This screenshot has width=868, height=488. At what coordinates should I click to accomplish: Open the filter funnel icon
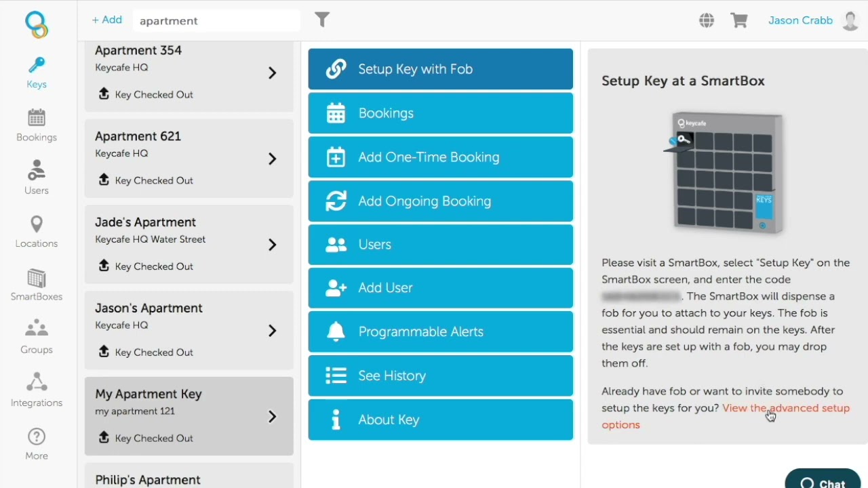click(x=322, y=20)
